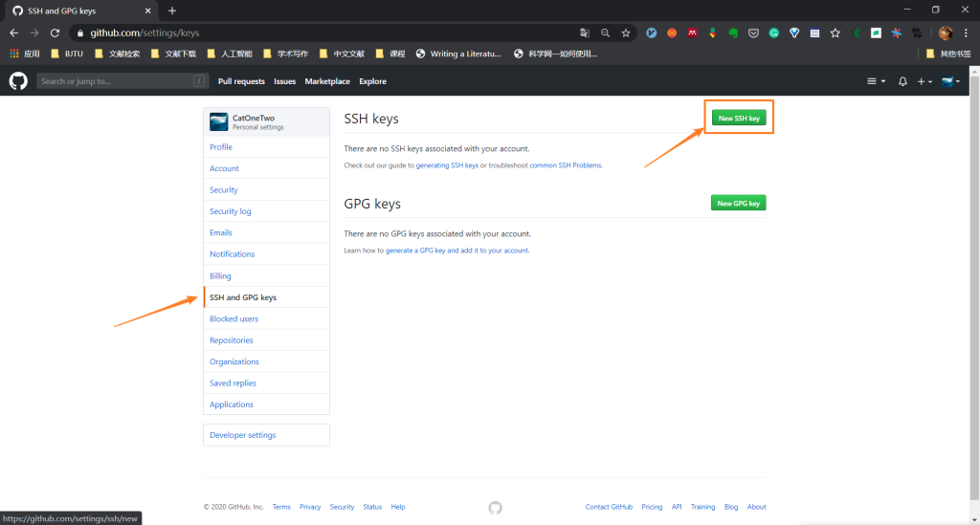Open the notifications bell icon
The width and height of the screenshot is (980, 525).
902,81
